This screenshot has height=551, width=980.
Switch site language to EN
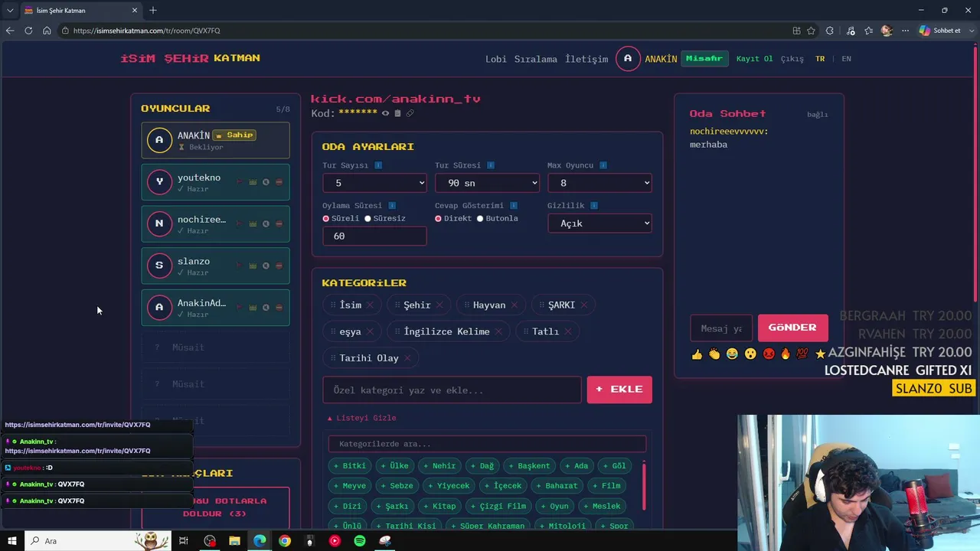846,59
